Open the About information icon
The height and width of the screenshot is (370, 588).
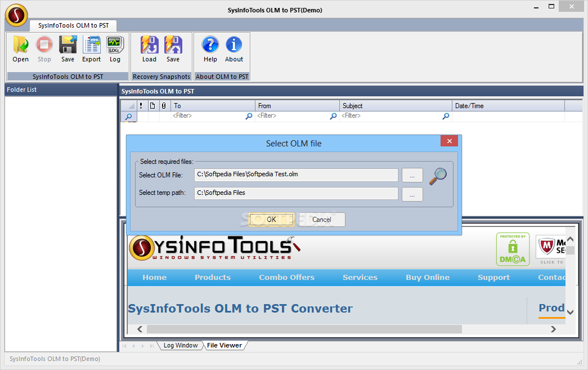pyautogui.click(x=234, y=49)
